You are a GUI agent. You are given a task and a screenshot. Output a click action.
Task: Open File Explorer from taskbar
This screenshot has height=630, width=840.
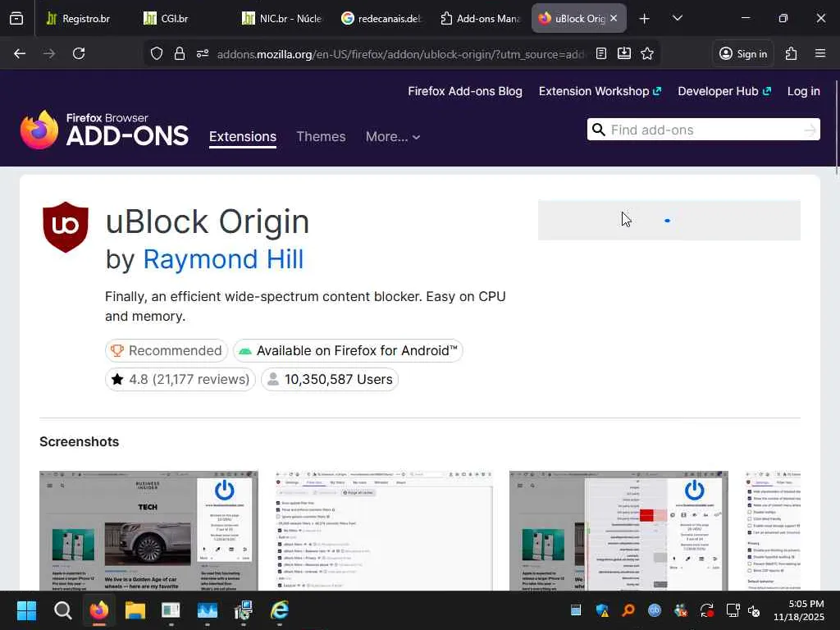(x=135, y=610)
